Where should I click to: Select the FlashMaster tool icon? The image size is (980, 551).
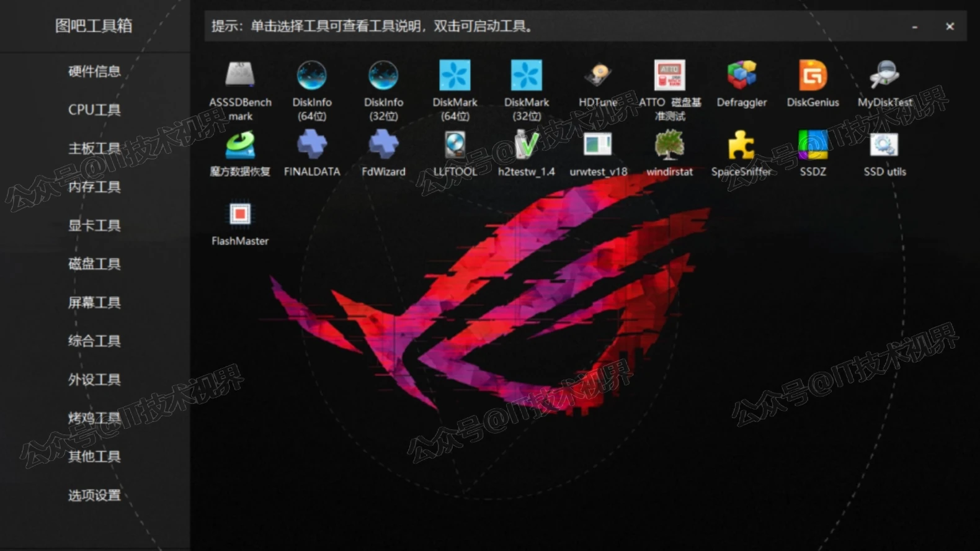click(x=240, y=214)
